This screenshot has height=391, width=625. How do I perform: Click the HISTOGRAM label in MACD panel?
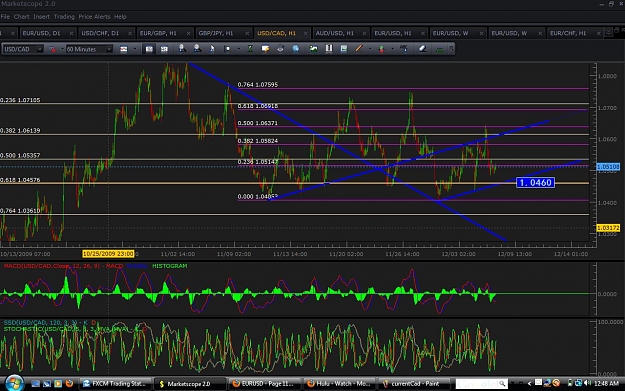(x=170, y=266)
